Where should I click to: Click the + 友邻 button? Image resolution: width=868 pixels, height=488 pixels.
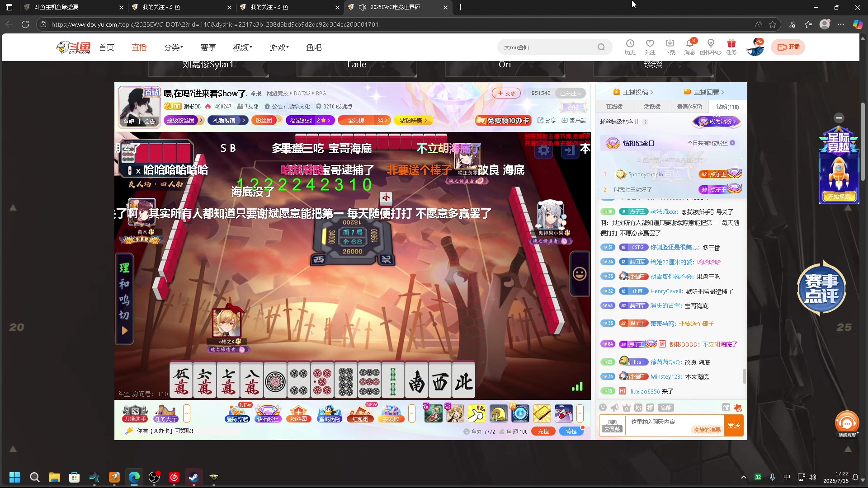(506, 93)
